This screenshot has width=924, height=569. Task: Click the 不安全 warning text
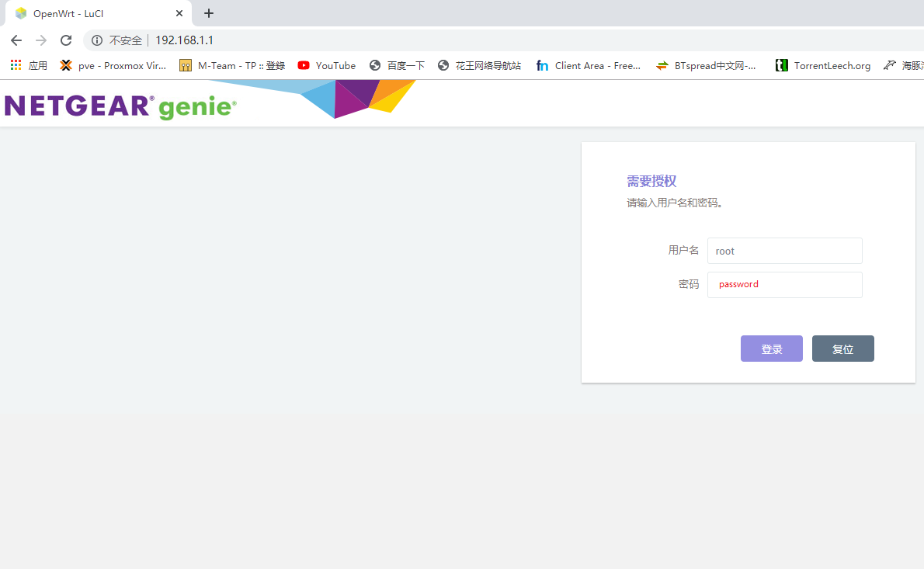tap(126, 40)
